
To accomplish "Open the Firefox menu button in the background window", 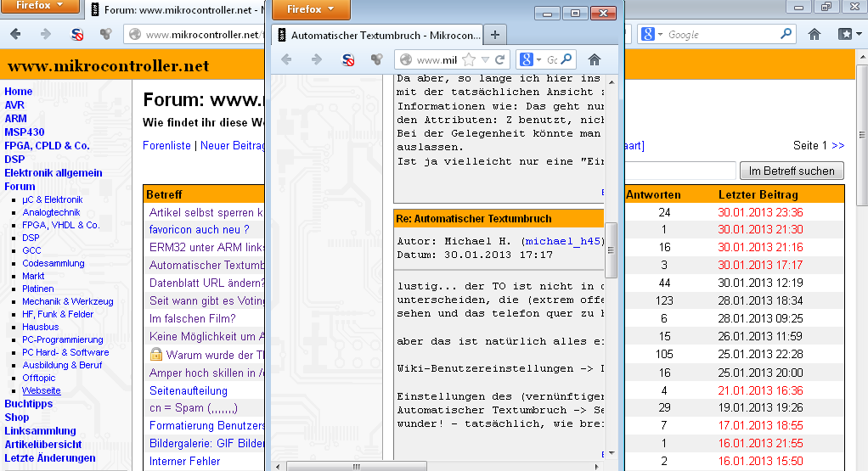I will 39,6.
